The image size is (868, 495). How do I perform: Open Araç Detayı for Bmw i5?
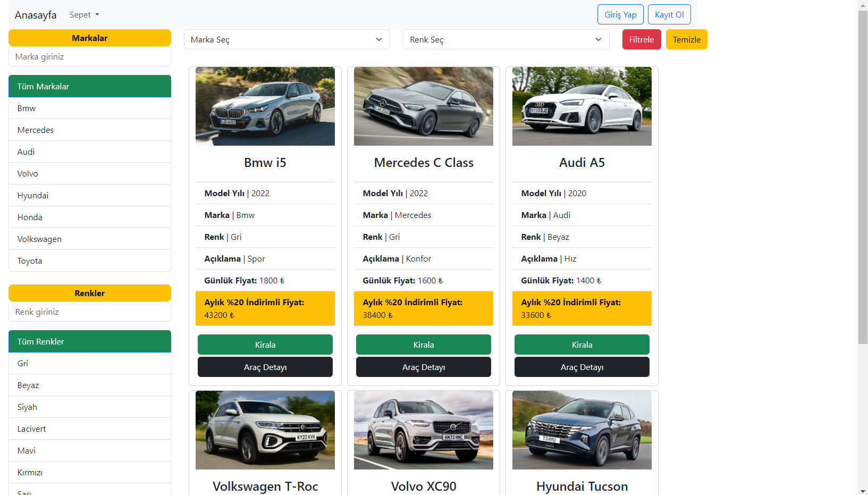[x=265, y=367]
